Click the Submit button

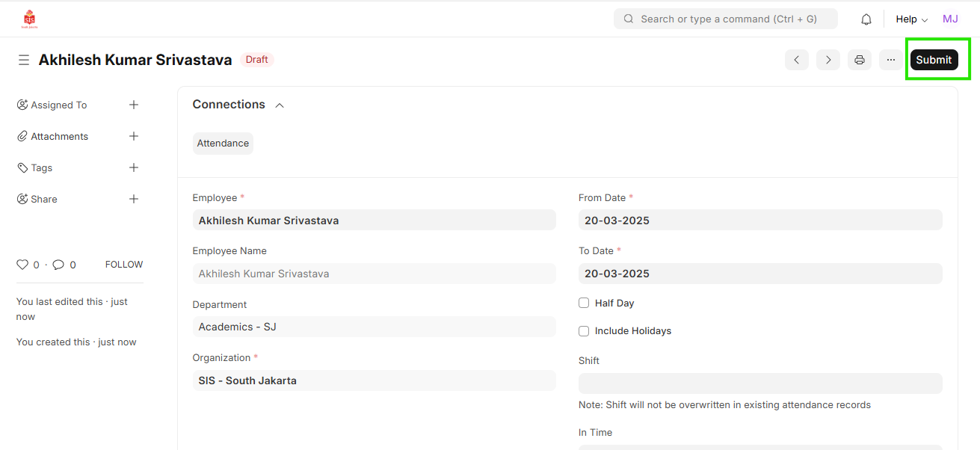[934, 60]
